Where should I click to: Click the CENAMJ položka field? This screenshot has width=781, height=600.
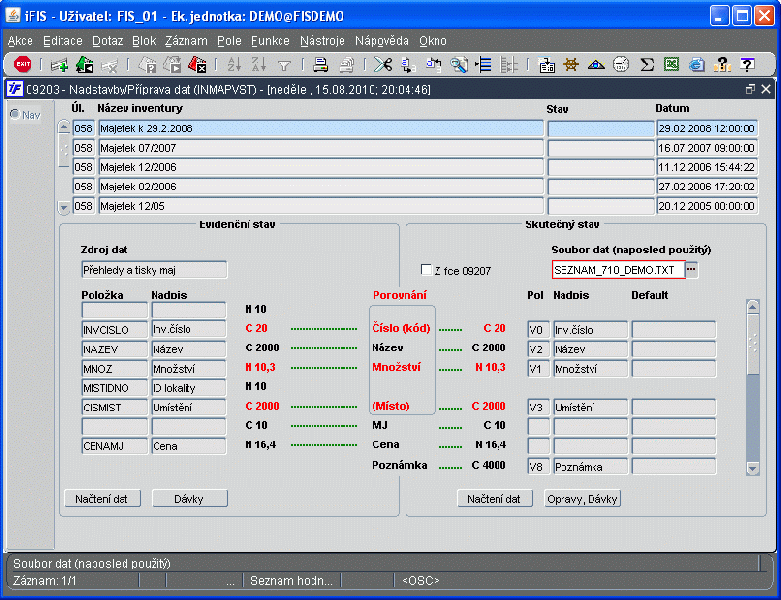115,446
